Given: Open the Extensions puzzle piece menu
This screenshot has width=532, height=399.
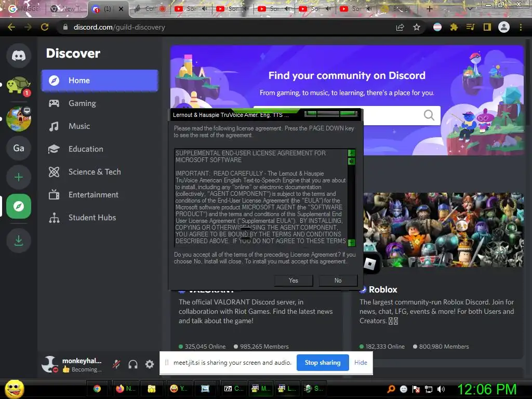Looking at the screenshot, I should pyautogui.click(x=454, y=27).
